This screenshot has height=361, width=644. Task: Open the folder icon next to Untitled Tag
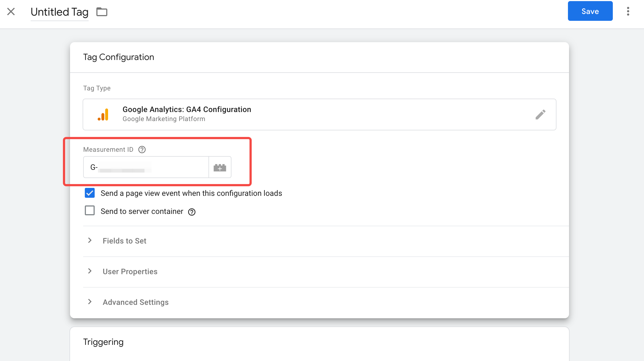click(102, 12)
